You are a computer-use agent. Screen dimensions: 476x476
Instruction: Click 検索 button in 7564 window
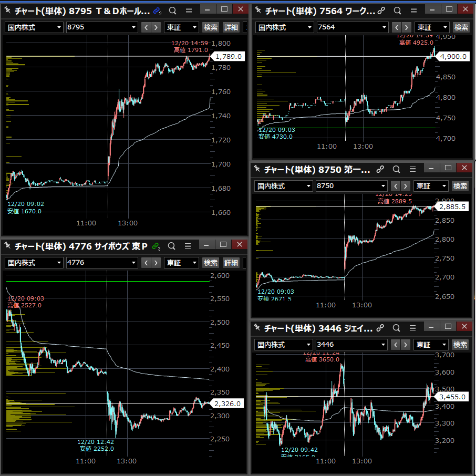[461, 28]
